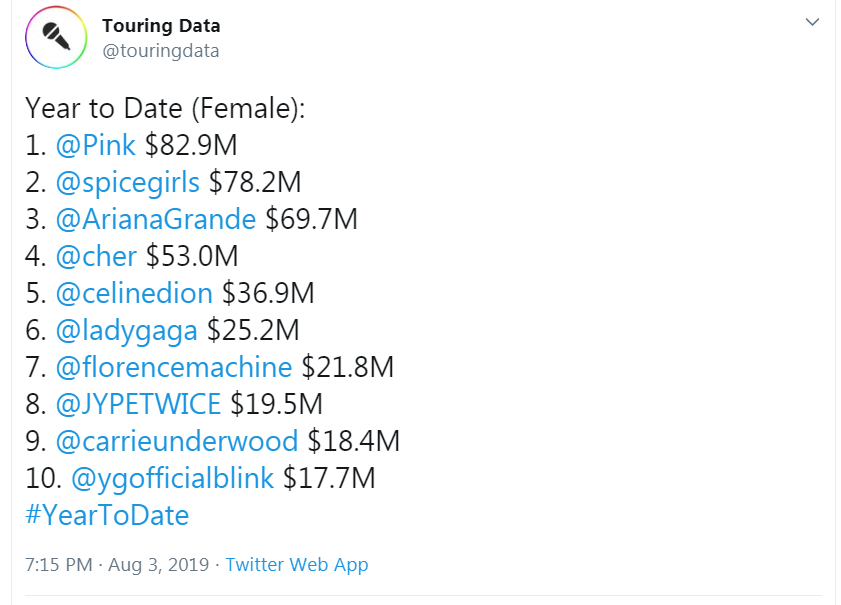Open the tweet options chevron menu
This screenshot has height=605, width=841.
pos(812,23)
